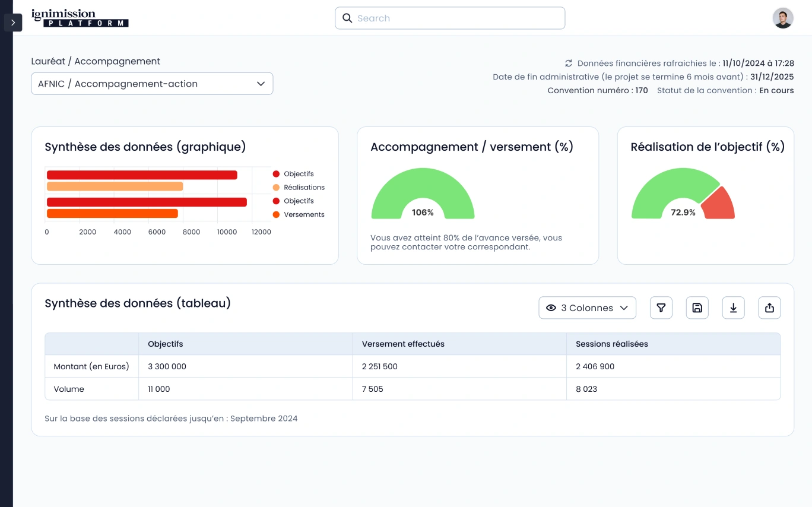Open the table filter icon

click(x=661, y=308)
